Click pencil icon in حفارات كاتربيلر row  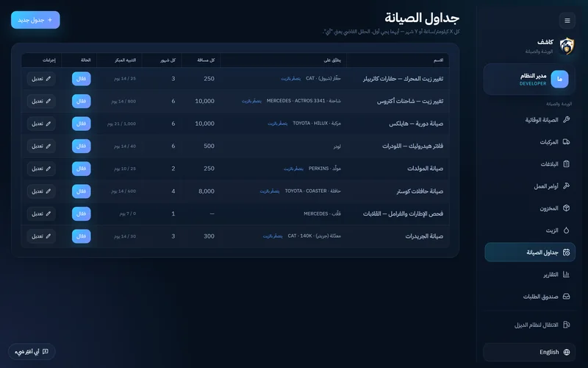tap(49, 79)
